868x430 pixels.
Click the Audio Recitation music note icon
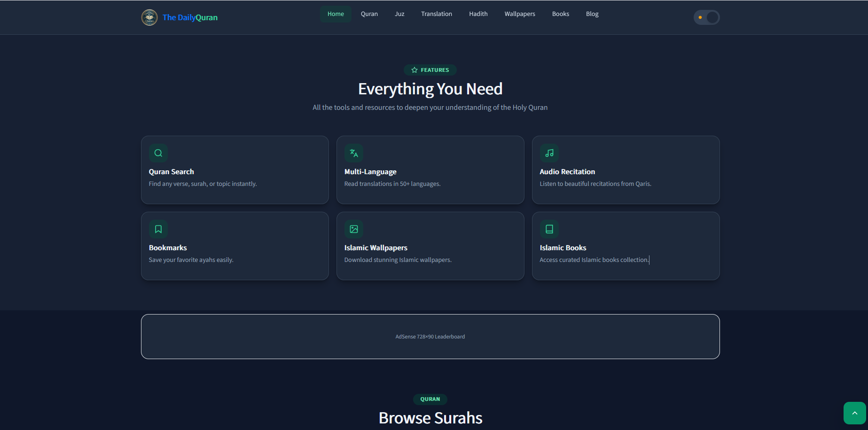point(549,153)
